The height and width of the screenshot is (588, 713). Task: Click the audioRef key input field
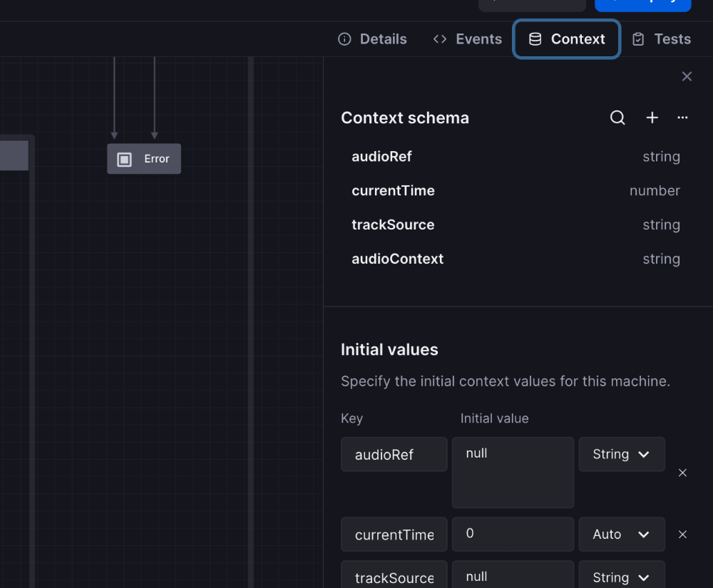(394, 455)
